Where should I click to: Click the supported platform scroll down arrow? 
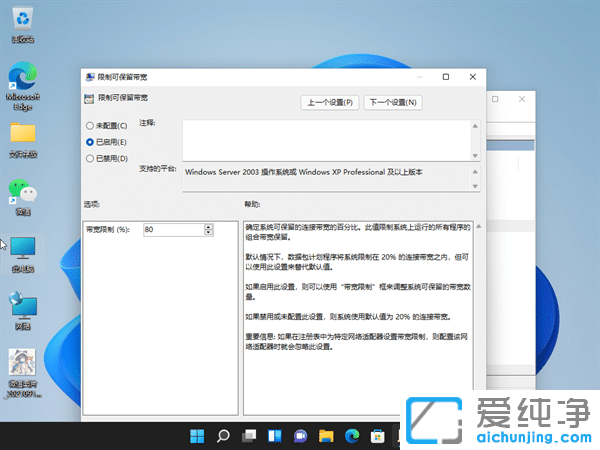click(475, 186)
